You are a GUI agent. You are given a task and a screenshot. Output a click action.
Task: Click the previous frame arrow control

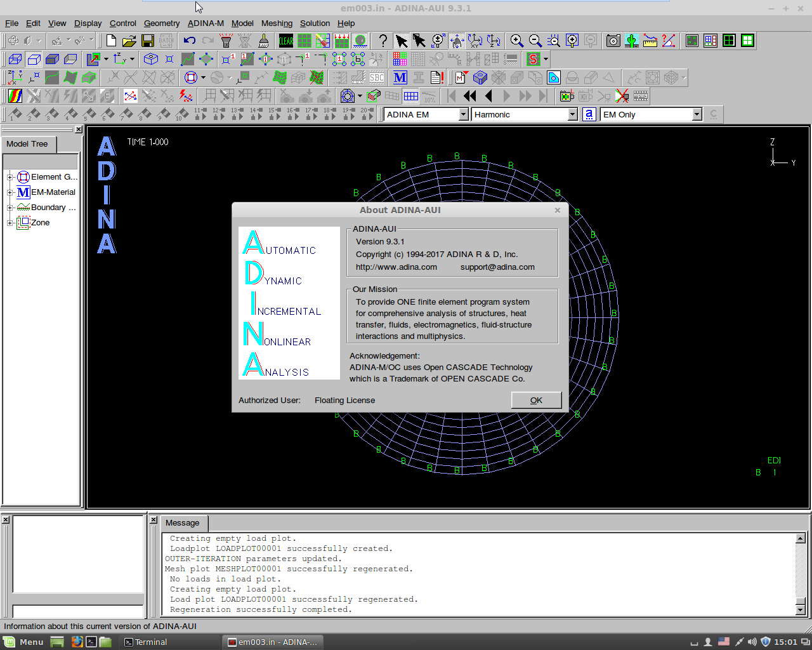(x=488, y=96)
